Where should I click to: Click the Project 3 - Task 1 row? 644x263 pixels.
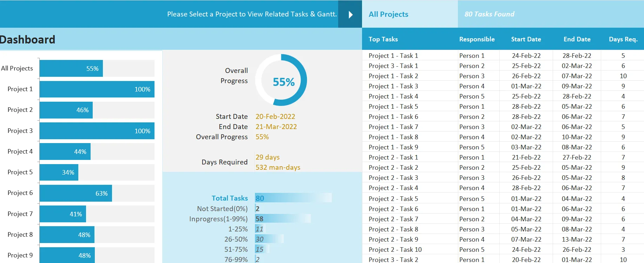(503, 66)
